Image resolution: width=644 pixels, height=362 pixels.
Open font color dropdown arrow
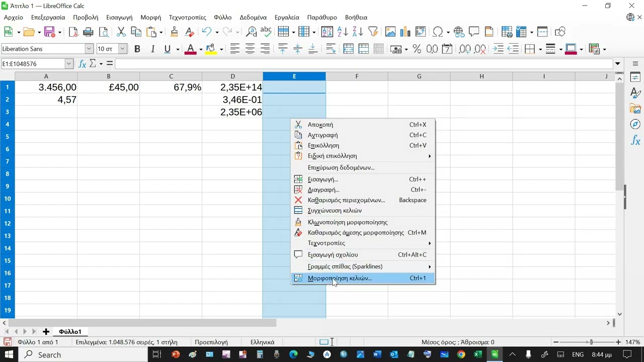(x=200, y=49)
